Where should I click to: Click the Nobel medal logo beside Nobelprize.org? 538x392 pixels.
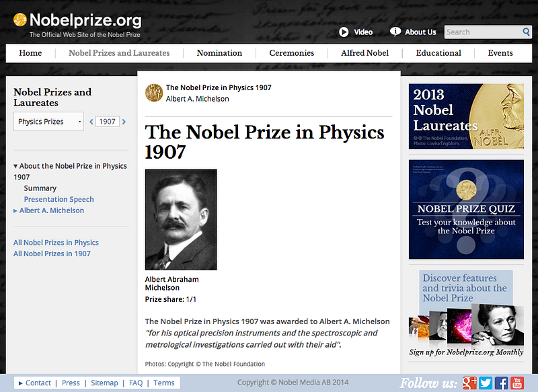pyautogui.click(x=20, y=20)
